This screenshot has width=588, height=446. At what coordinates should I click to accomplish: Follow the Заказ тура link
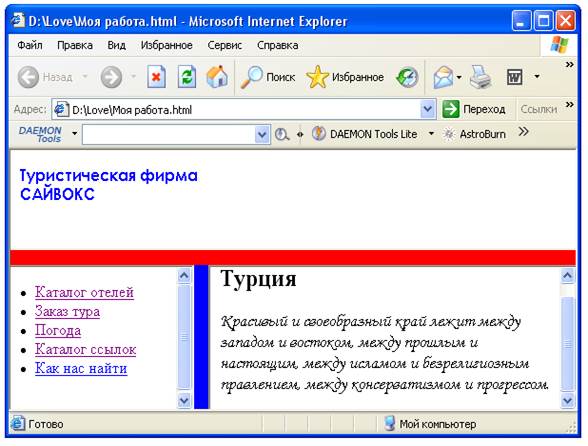pyautogui.click(x=68, y=311)
